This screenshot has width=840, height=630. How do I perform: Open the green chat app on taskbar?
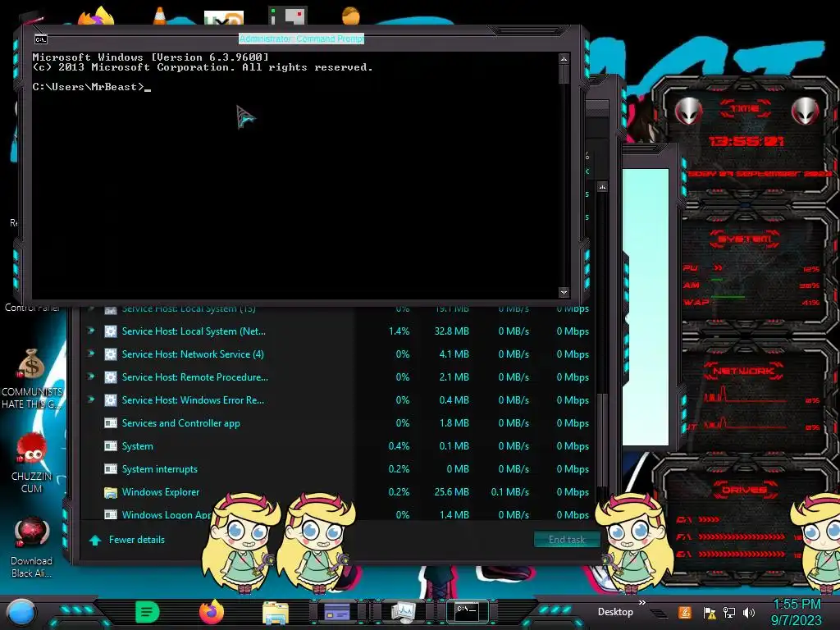(x=148, y=612)
